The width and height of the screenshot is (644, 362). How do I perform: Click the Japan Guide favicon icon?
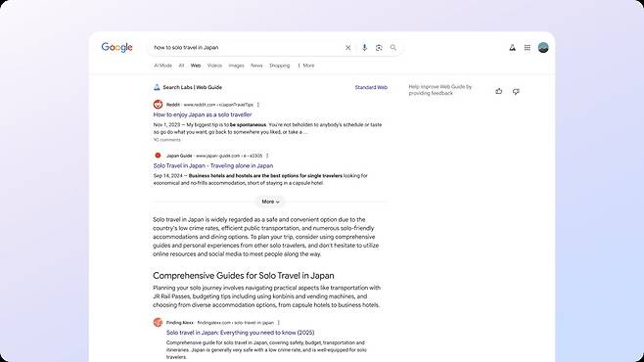pos(158,156)
